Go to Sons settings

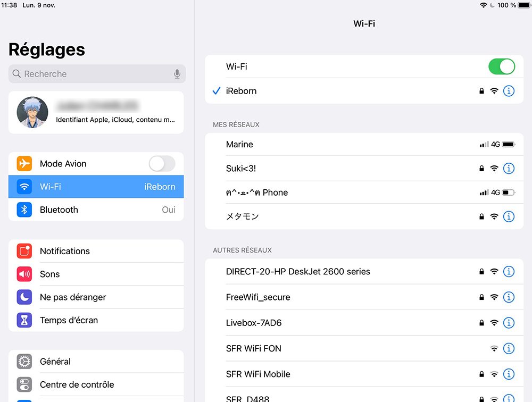[96, 274]
